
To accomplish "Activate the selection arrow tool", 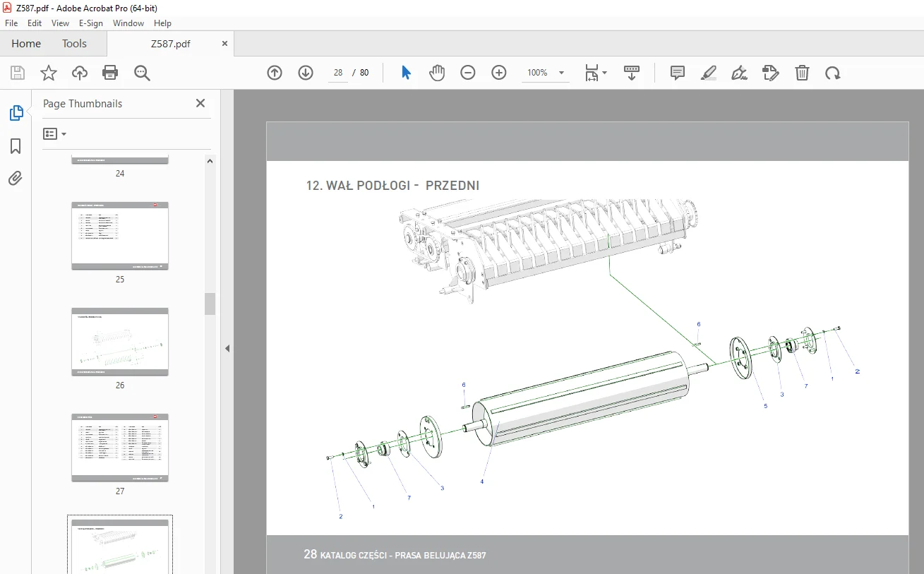I will coord(406,73).
